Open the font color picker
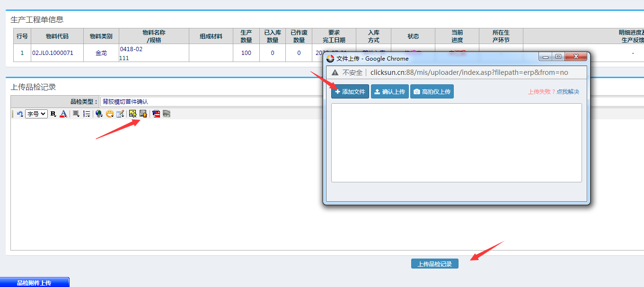 click(63, 114)
